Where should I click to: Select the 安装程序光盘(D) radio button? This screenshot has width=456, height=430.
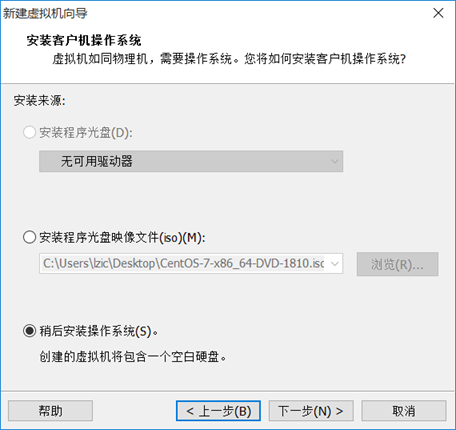pos(29,132)
